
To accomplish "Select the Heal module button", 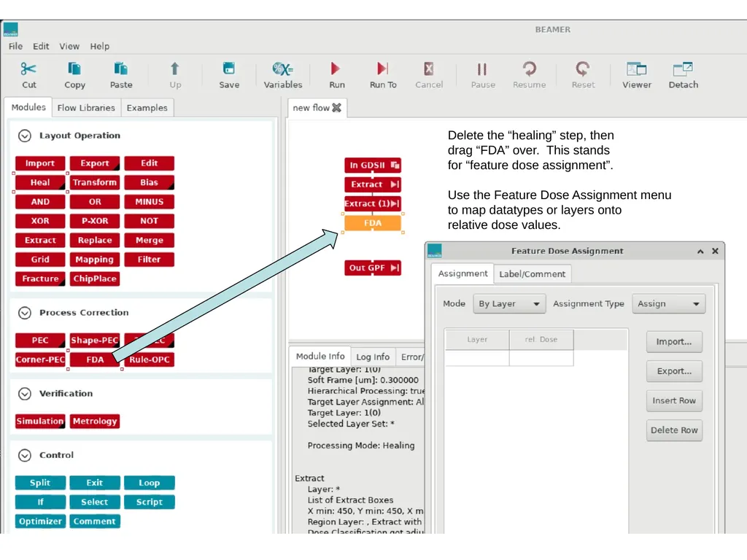I will [x=40, y=182].
